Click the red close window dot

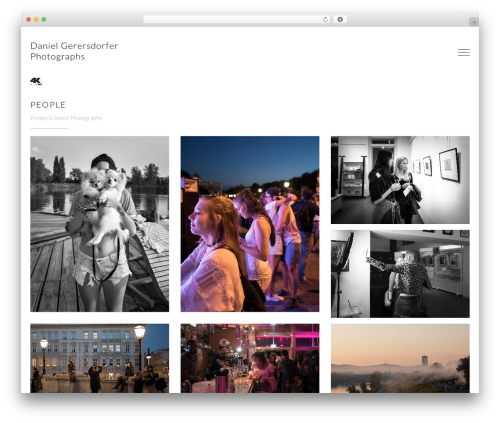coord(29,20)
